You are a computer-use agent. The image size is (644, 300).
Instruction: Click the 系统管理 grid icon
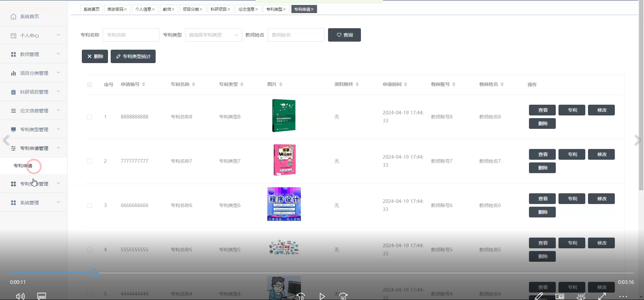coord(13,203)
